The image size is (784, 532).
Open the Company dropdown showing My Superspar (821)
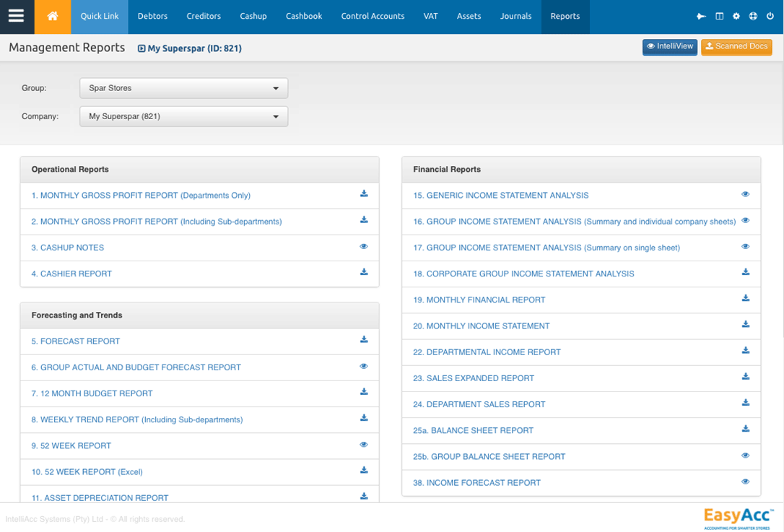click(x=183, y=116)
